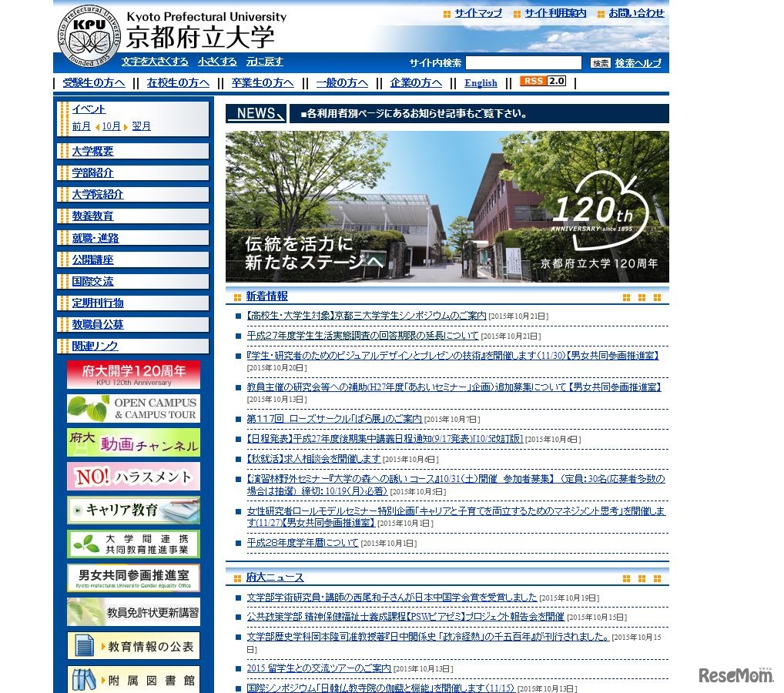Open the 大学概要 sidebar item
Screen dimensions: 784x693
(x=91, y=152)
